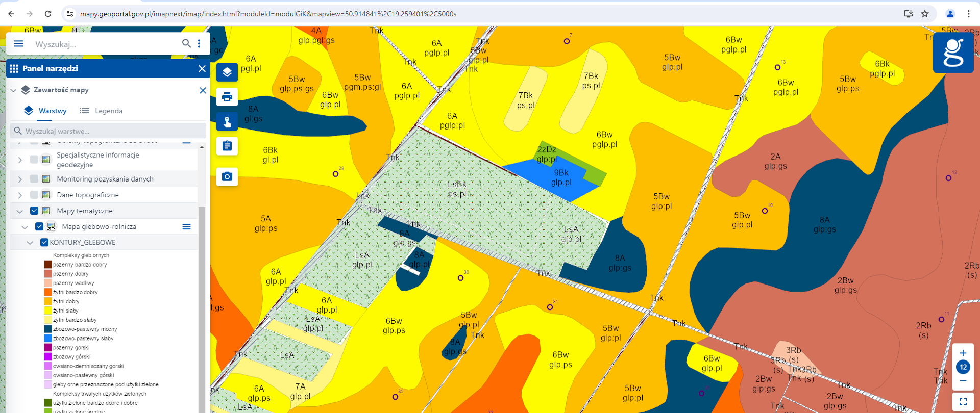Select the identify pointer tool
Viewport: 980px width, 413px height.
227,122
